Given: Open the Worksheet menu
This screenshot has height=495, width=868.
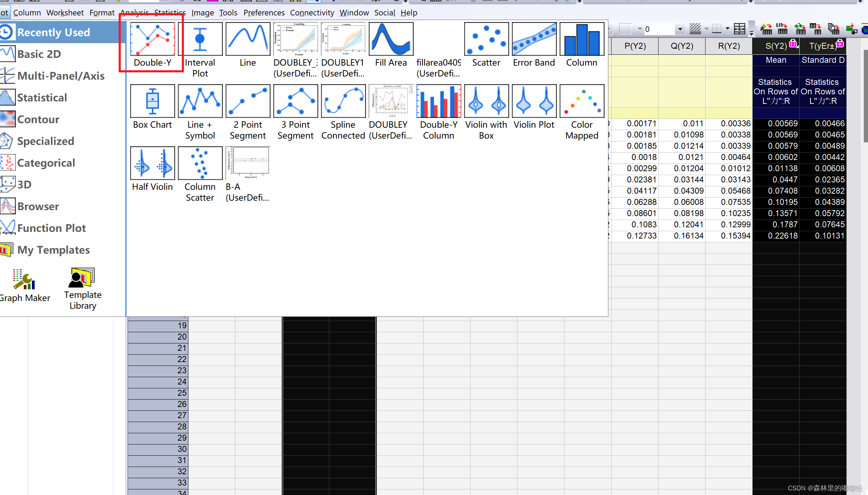Looking at the screenshot, I should [x=65, y=13].
